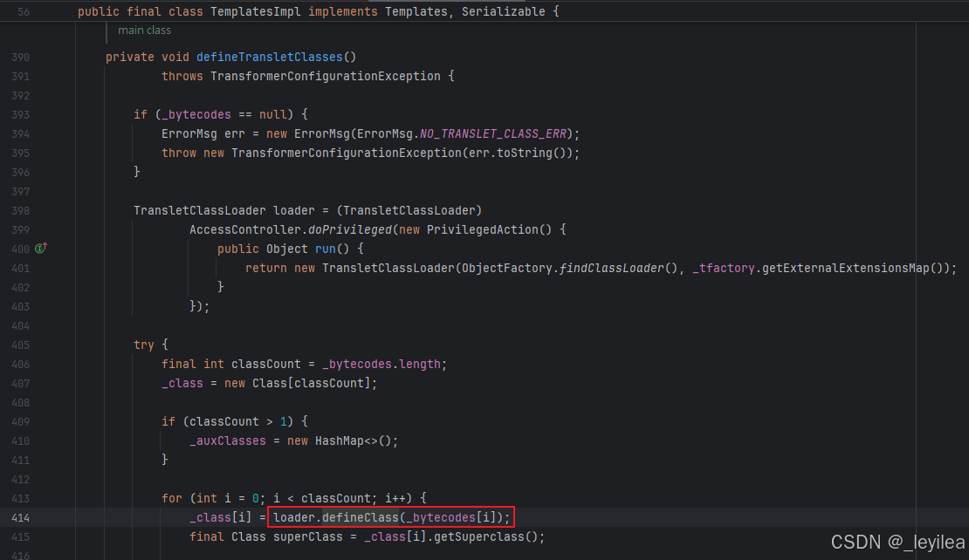Click the ErrorMsg err declaration on line 394

pos(203,134)
